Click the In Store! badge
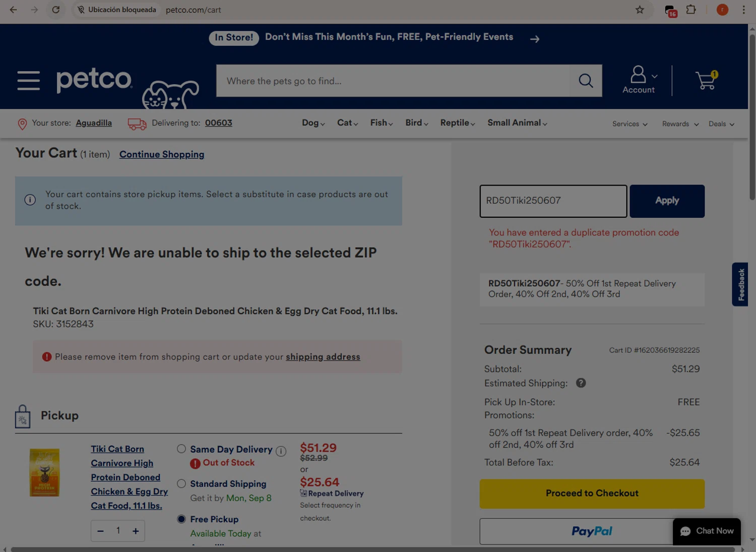756x552 pixels. [x=234, y=38]
